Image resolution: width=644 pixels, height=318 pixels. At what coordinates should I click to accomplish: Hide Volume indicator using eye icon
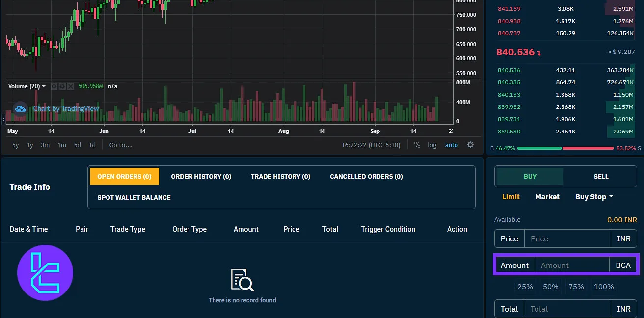[x=54, y=86]
